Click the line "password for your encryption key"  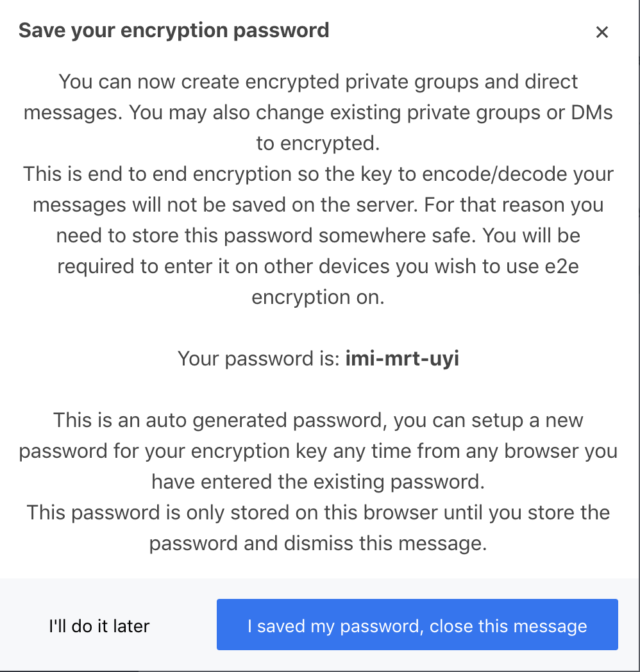pos(318,451)
